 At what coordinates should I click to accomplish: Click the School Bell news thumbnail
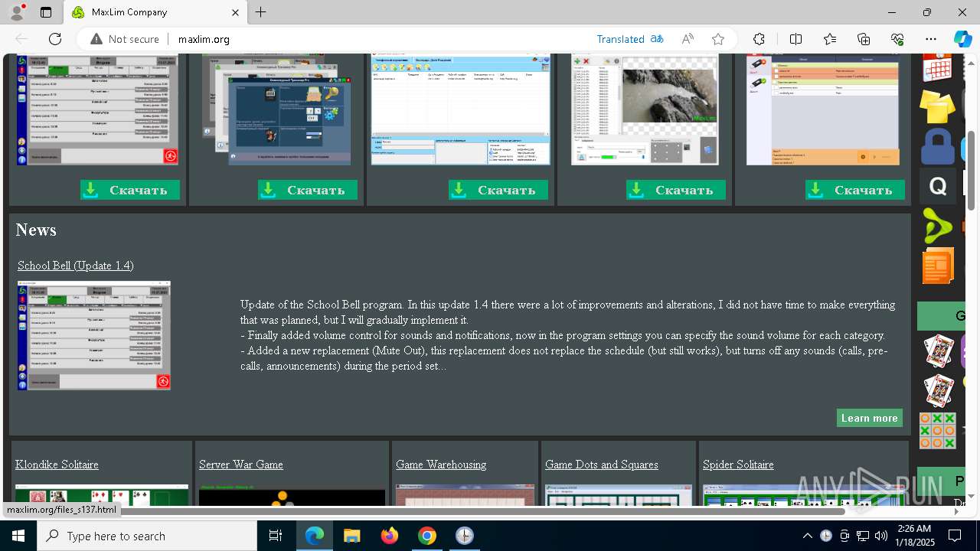tap(94, 335)
